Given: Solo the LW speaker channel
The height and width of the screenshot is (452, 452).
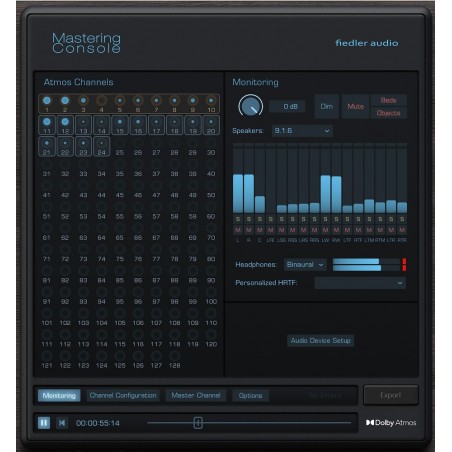Looking at the screenshot, I should 325,219.
